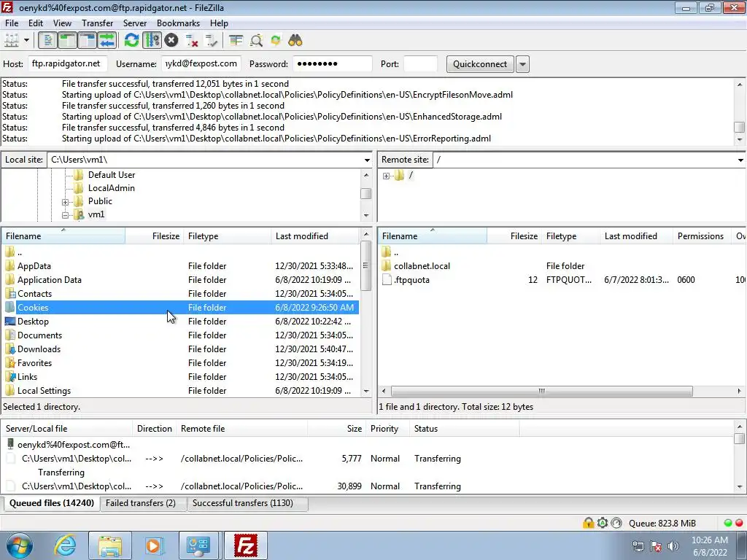Image resolution: width=747 pixels, height=560 pixels.
Task: Toggle directory comparison magnifier icon
Action: [x=256, y=41]
